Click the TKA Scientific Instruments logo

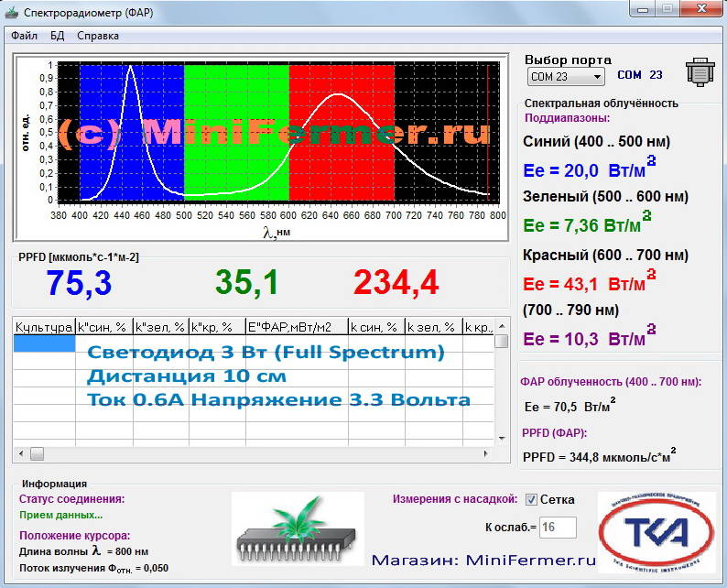click(x=656, y=533)
